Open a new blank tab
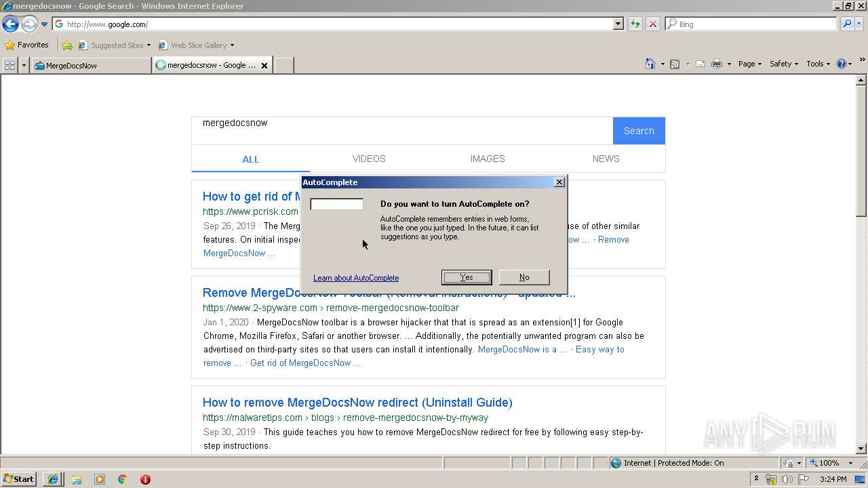 [283, 65]
